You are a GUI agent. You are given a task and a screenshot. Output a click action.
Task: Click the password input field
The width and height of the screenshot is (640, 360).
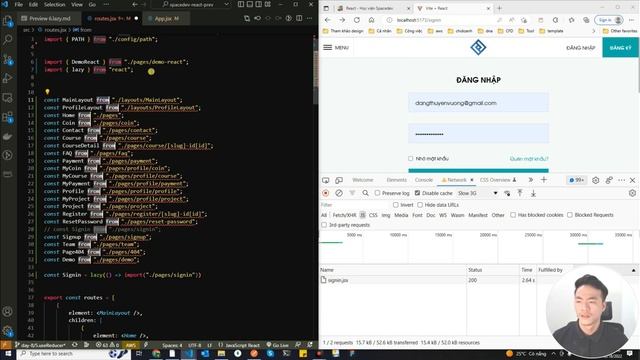pos(478,134)
